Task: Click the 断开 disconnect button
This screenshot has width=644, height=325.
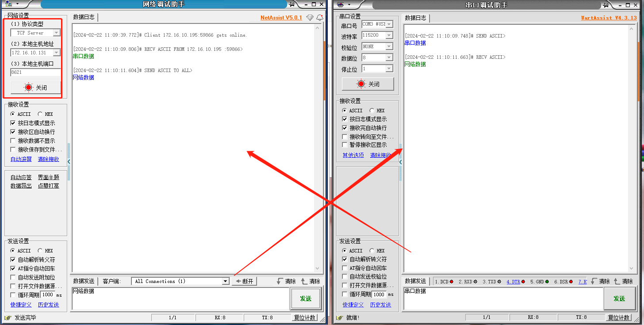Action: pos(244,281)
